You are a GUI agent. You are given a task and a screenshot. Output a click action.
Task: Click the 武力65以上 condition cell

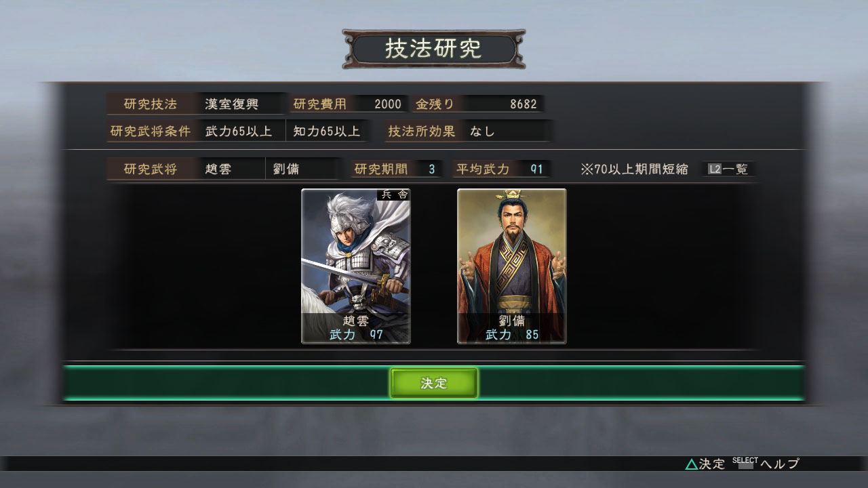tap(239, 131)
